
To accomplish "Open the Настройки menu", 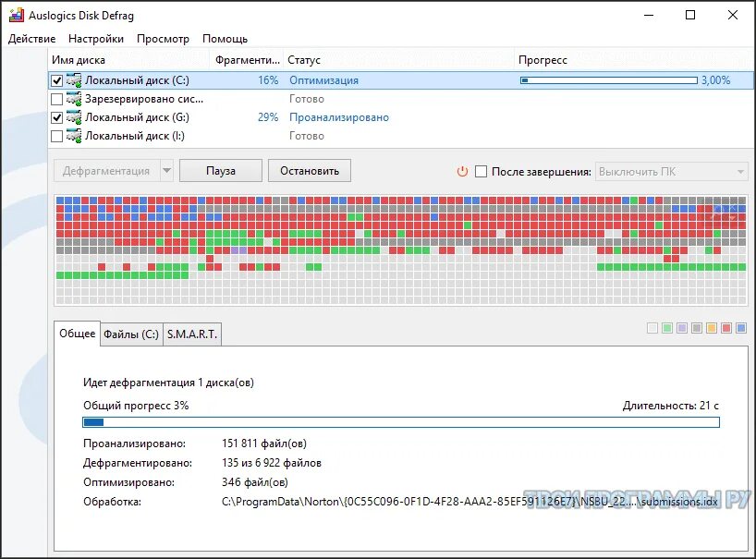I will pos(96,39).
